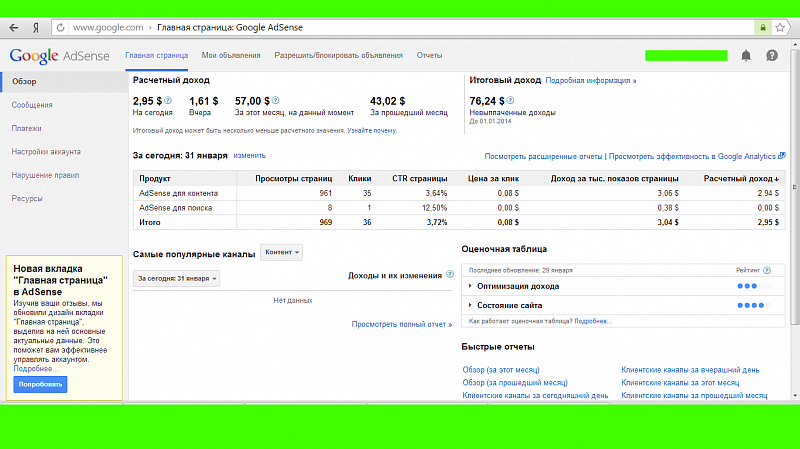Follow Подробная информация » link

591,81
